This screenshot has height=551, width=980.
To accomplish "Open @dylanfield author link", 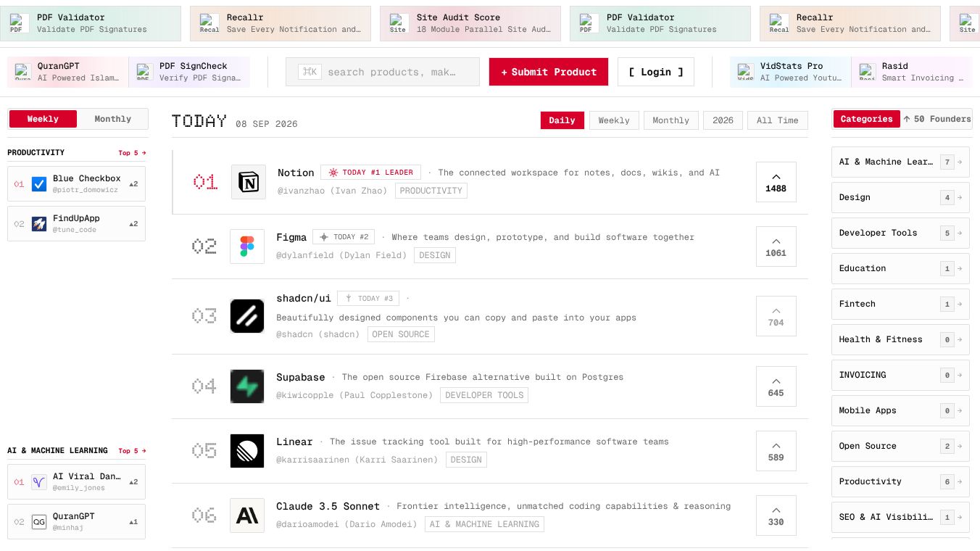I will [341, 255].
